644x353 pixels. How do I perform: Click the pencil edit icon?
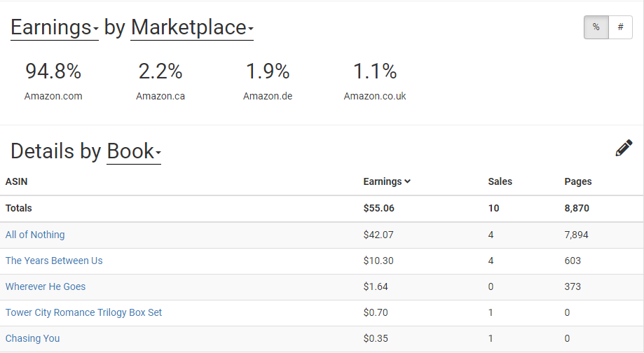624,148
